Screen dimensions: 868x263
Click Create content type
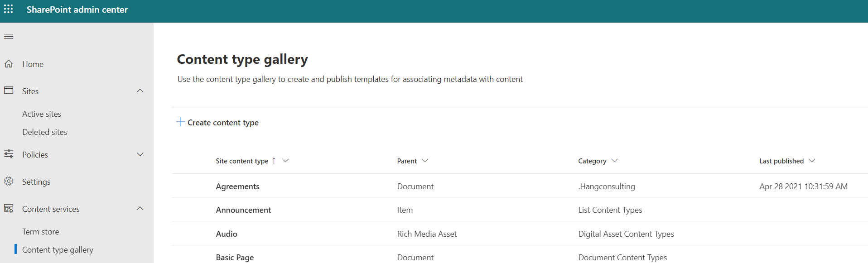tap(222, 122)
